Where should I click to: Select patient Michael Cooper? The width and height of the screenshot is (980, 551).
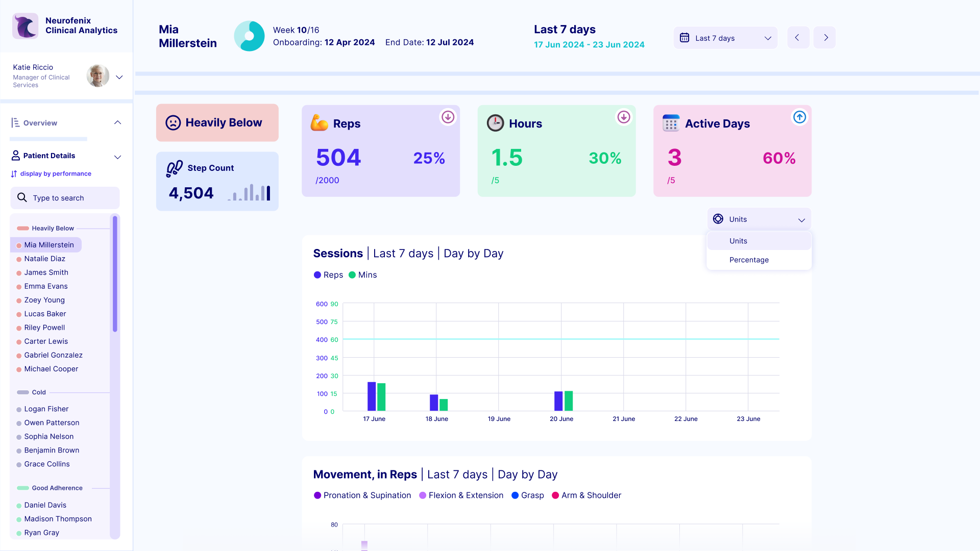point(51,369)
